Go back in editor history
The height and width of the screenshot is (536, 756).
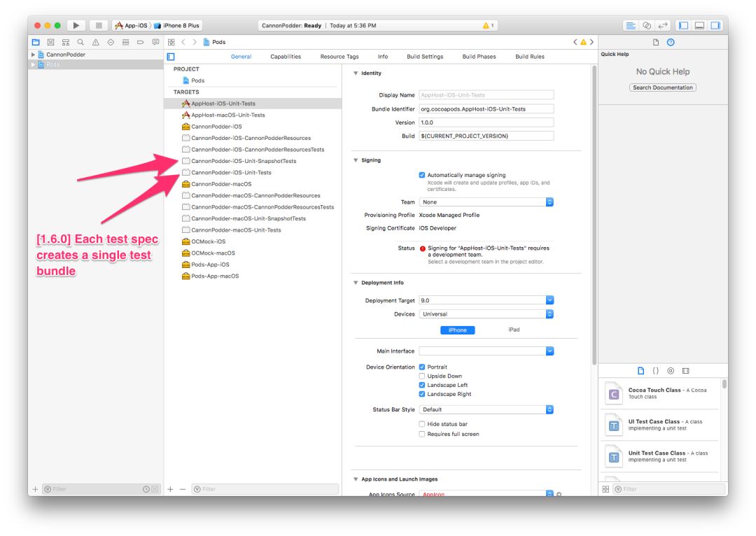[x=183, y=43]
